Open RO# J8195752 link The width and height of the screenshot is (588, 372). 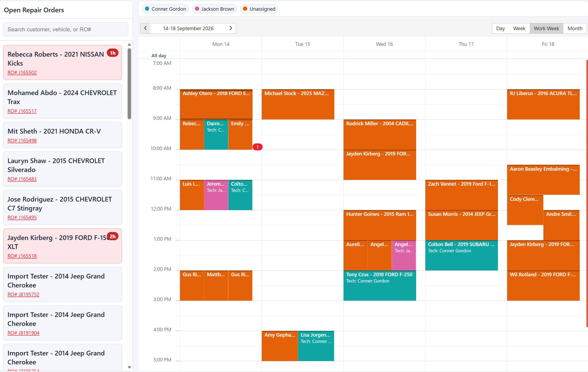[23, 294]
